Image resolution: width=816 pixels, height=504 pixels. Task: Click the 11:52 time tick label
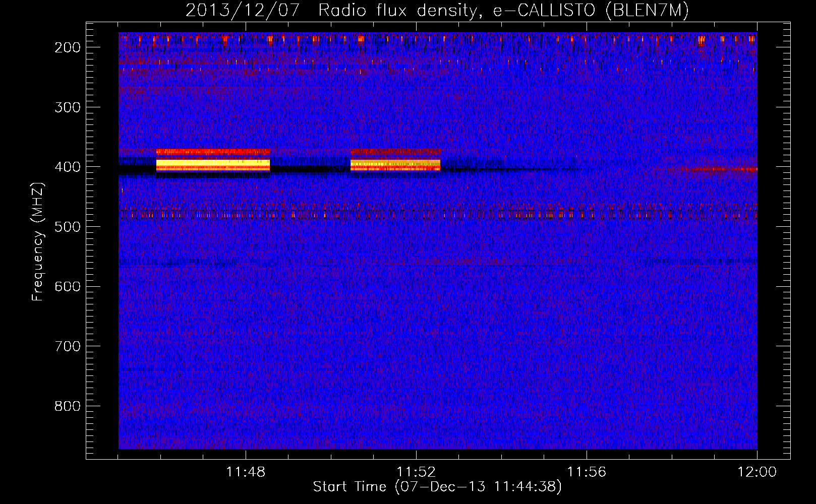[416, 472]
